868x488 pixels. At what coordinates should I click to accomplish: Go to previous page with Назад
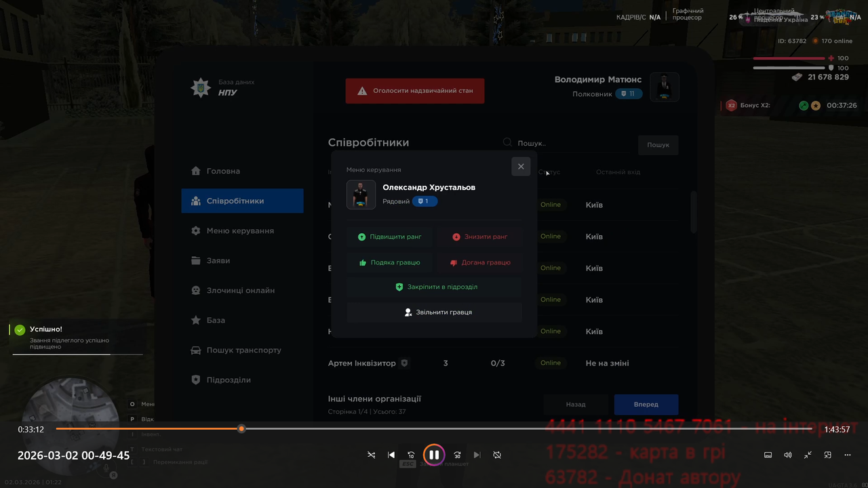(576, 405)
